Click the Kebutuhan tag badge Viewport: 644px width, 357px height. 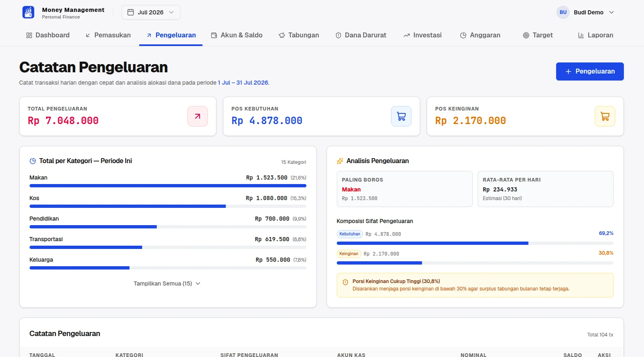pos(350,234)
